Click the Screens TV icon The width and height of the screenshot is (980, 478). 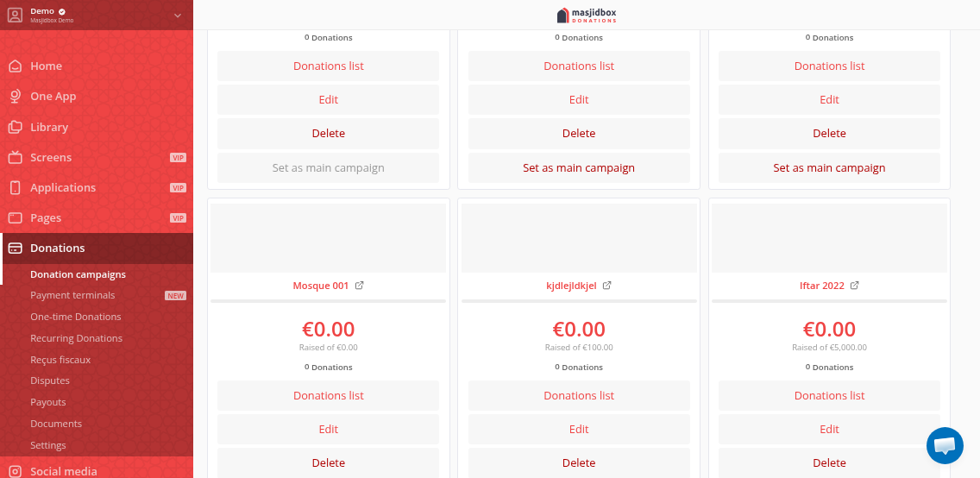coord(15,158)
